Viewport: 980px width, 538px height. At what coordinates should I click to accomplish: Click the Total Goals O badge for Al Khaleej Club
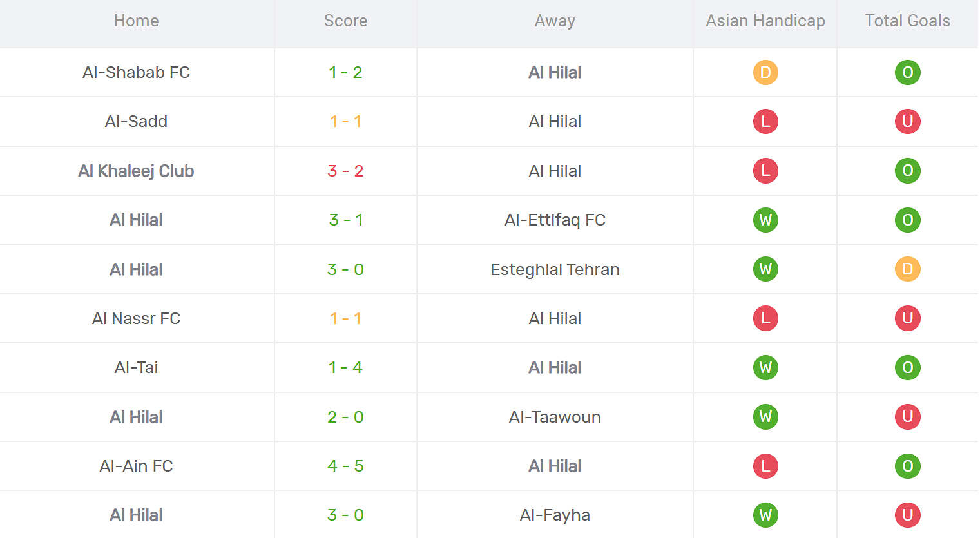coord(907,171)
